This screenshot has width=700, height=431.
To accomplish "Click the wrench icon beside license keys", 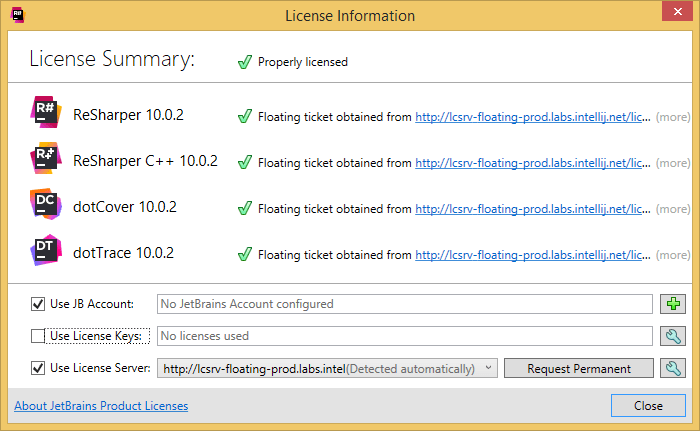I will pos(672,336).
